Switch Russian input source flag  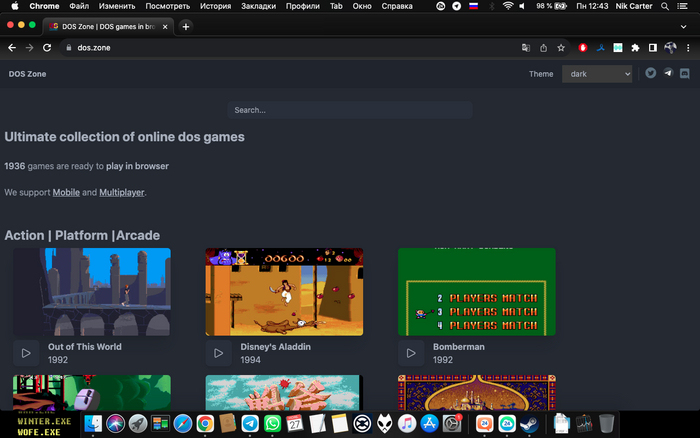pos(473,6)
